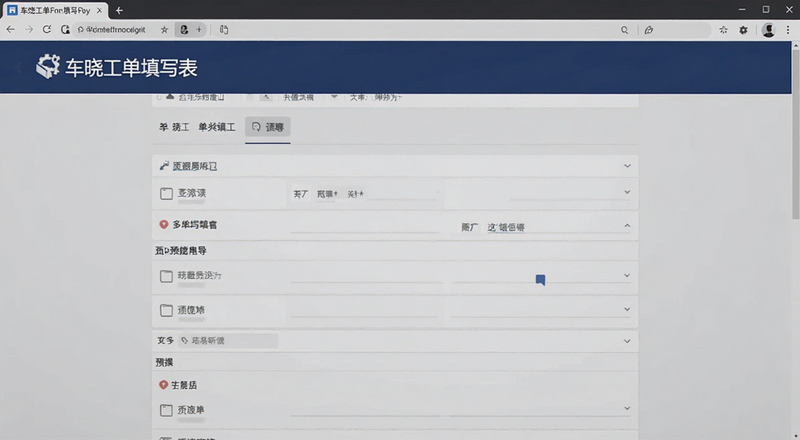Screen dimensions: 800x440
Task: Click the share icon in the browser toolbar
Action: pos(649,30)
